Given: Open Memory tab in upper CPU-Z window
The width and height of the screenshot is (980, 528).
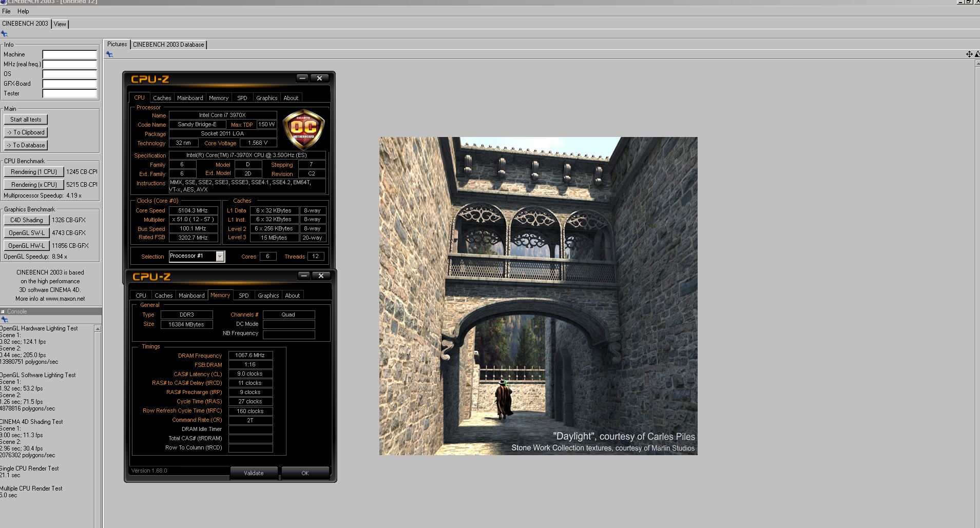Looking at the screenshot, I should (x=219, y=98).
